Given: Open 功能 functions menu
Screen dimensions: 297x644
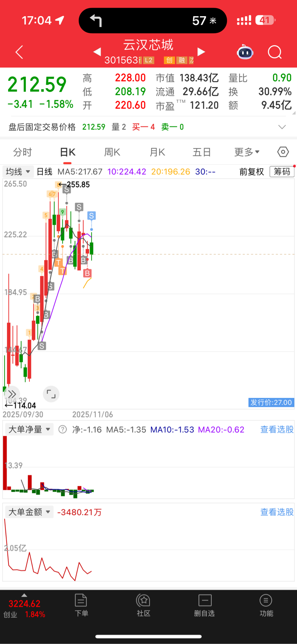Looking at the screenshot, I should click(266, 605).
